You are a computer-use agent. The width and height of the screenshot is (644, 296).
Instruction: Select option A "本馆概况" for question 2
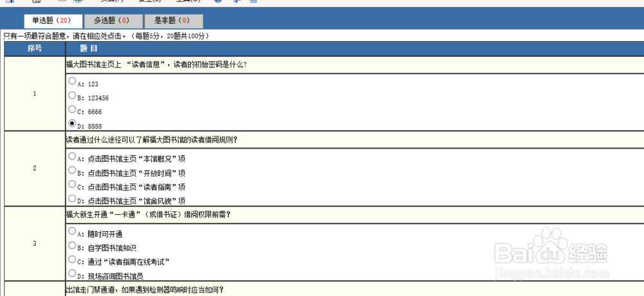tap(72, 156)
